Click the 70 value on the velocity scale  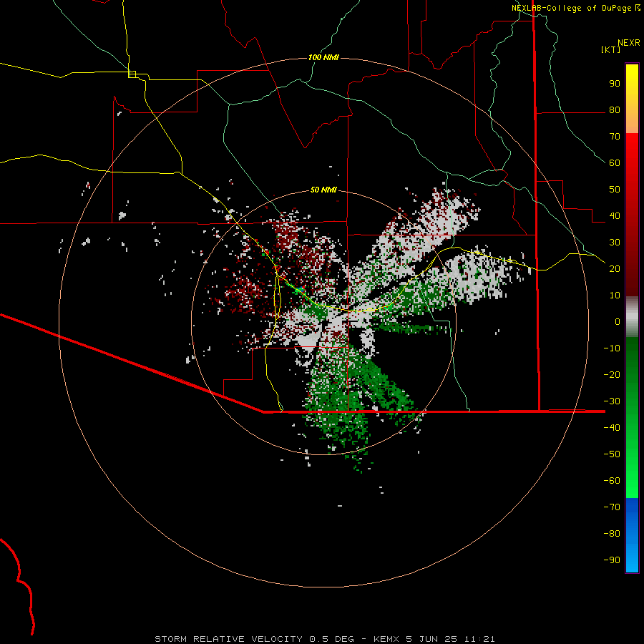615,137
